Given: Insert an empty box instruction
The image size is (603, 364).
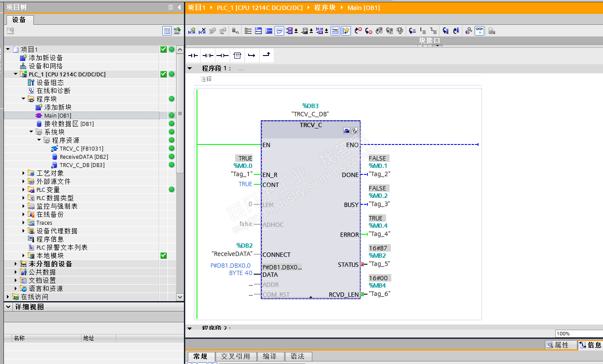Looking at the screenshot, I should (237, 56).
